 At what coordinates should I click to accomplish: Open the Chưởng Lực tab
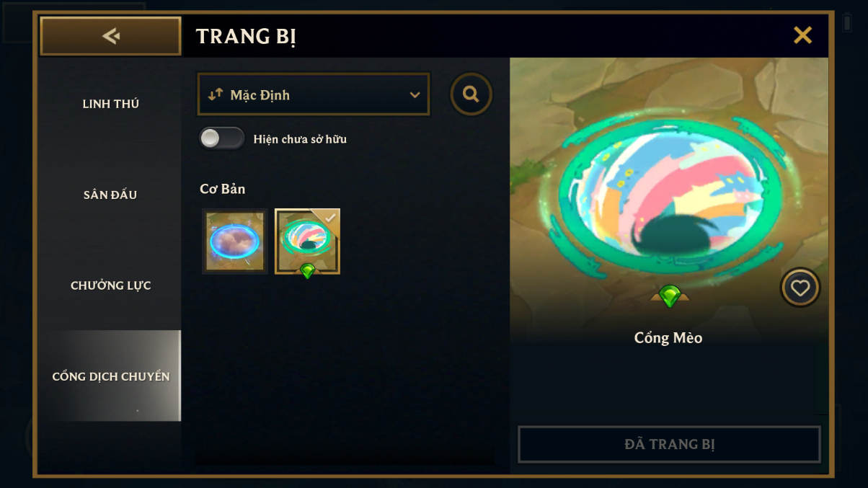coord(110,285)
